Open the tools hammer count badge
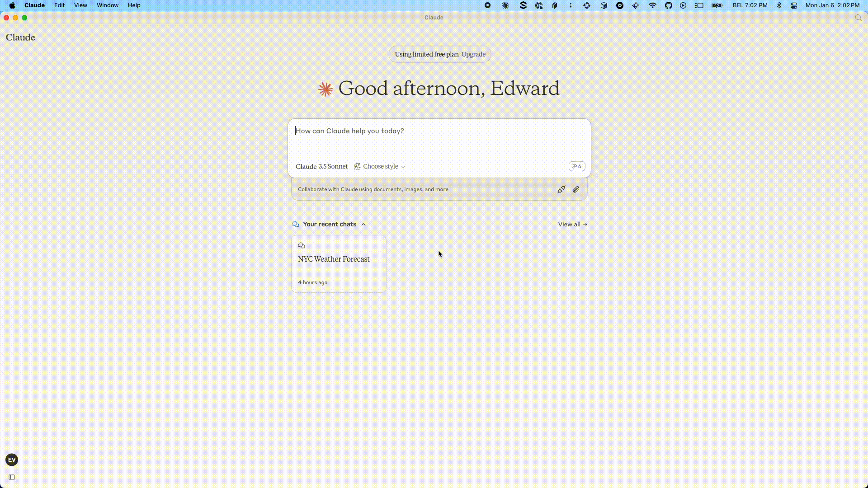Image resolution: width=868 pixels, height=488 pixels. tap(576, 166)
